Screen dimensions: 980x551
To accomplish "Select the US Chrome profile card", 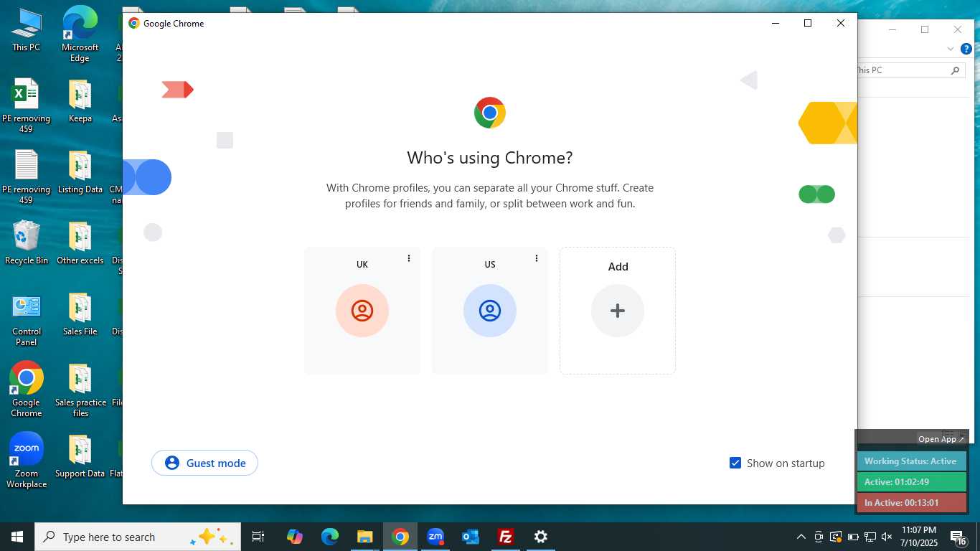I will coord(490,311).
